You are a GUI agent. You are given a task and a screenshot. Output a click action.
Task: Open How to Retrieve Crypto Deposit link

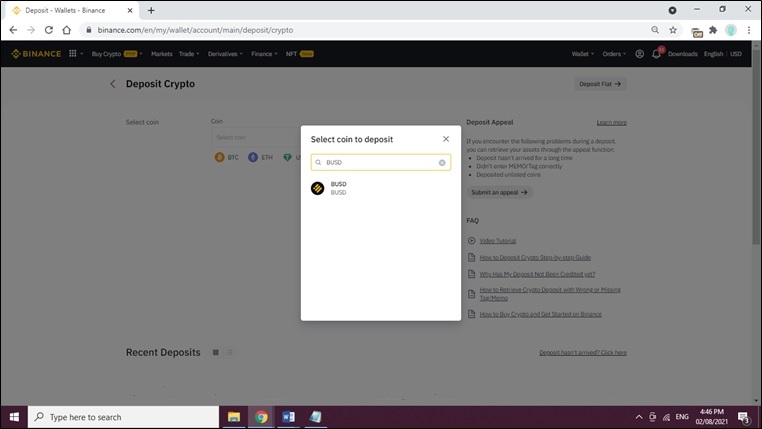point(550,294)
